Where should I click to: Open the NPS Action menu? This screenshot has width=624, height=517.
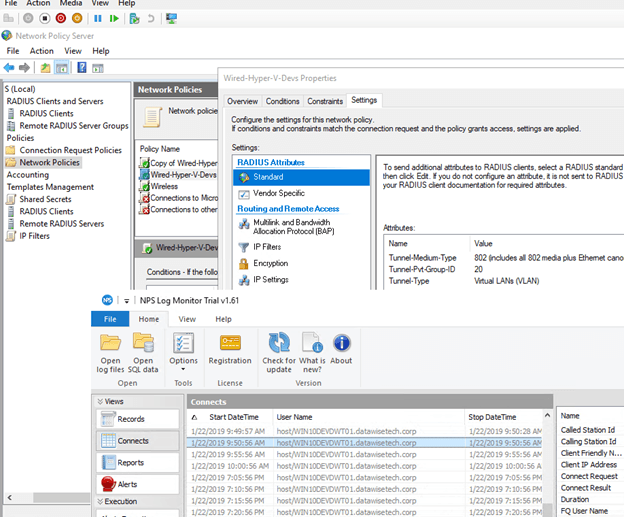point(41,51)
